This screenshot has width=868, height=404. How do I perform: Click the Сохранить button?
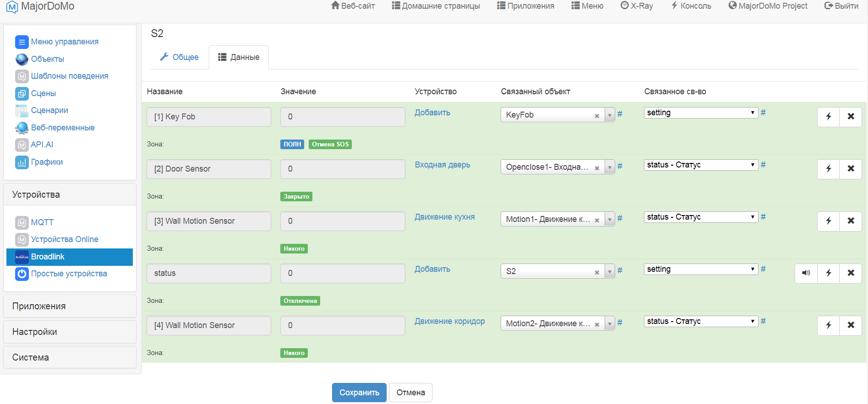[359, 393]
